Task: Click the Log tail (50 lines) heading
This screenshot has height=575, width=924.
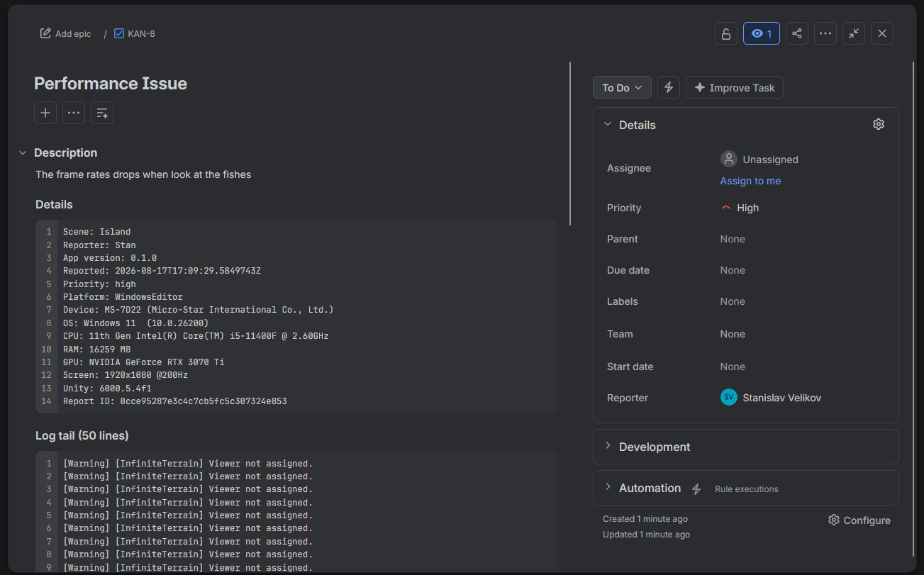Action: [82, 435]
